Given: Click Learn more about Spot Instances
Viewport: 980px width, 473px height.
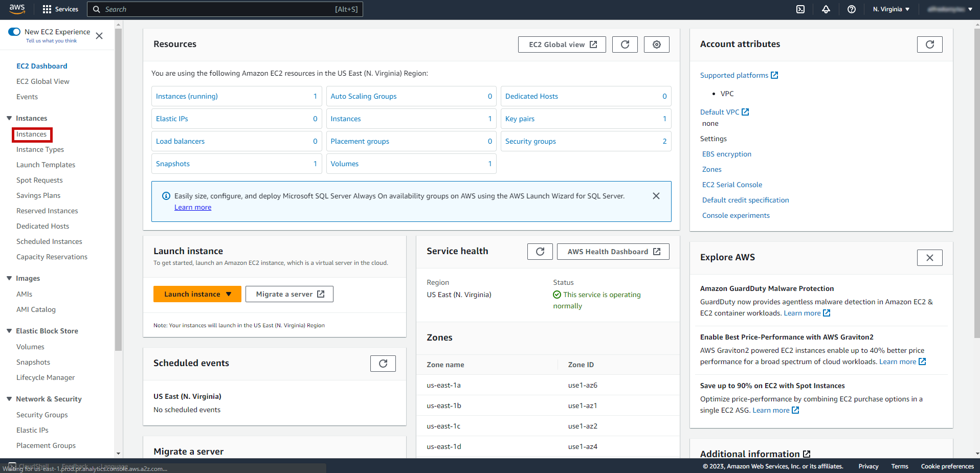Looking at the screenshot, I should [x=775, y=410].
